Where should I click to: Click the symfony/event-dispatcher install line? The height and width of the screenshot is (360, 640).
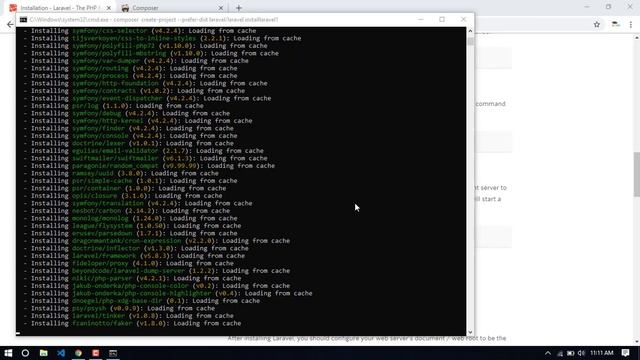pyautogui.click(x=147, y=98)
